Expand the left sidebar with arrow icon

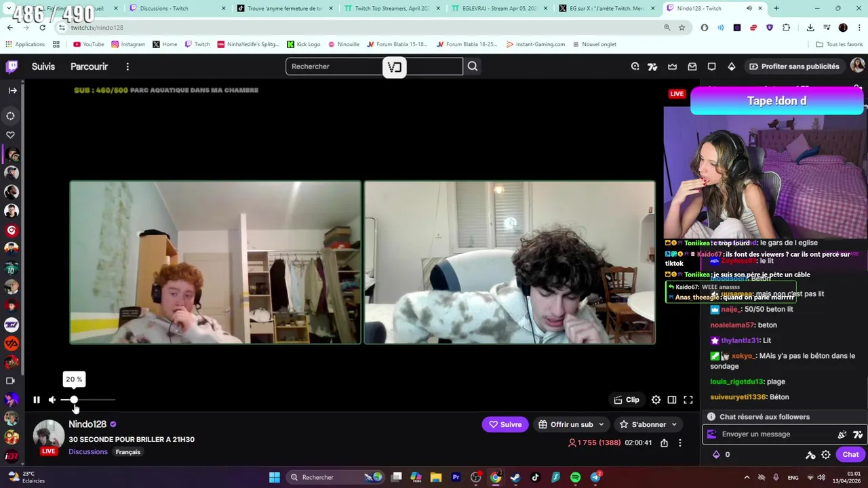pyautogui.click(x=12, y=90)
